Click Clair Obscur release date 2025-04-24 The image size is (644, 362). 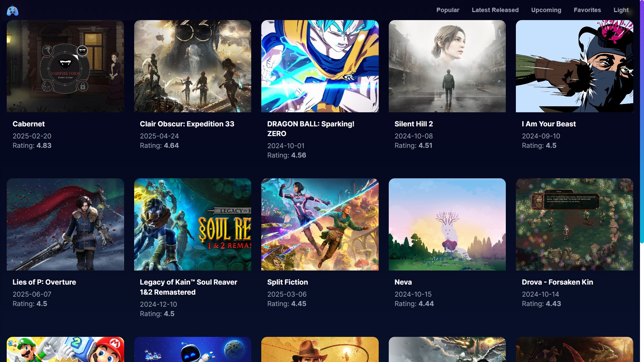[x=159, y=136]
